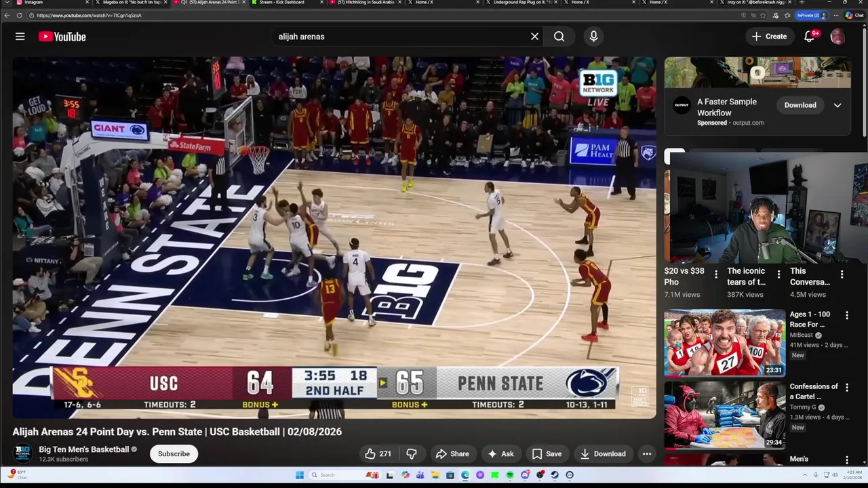This screenshot has height=488, width=868.
Task: Go to the YouTube home logo
Action: tap(62, 37)
